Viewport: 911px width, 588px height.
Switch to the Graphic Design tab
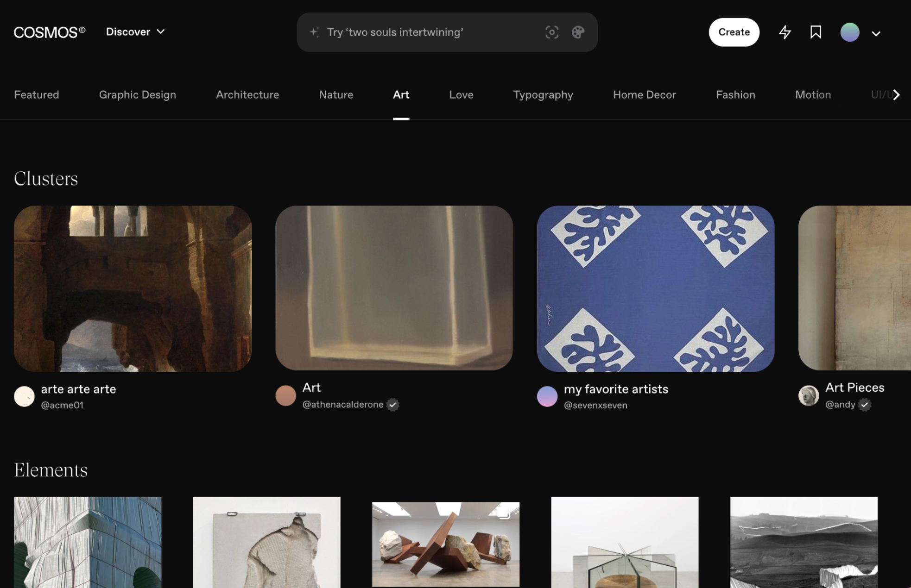point(138,94)
